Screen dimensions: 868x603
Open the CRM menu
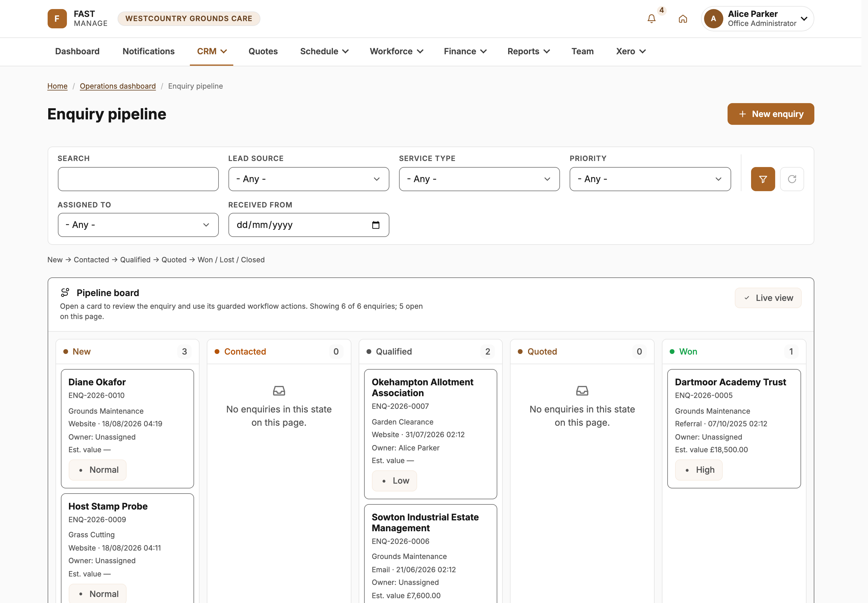pos(212,51)
